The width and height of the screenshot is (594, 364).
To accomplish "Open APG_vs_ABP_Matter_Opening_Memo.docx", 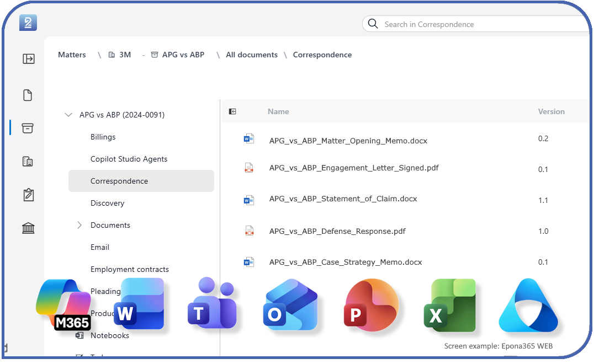I will [348, 141].
